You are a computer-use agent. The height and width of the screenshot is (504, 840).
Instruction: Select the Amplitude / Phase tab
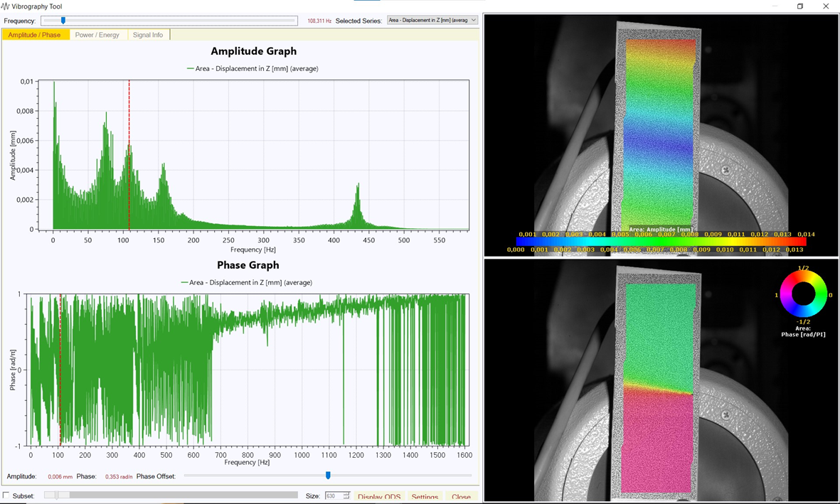(35, 35)
